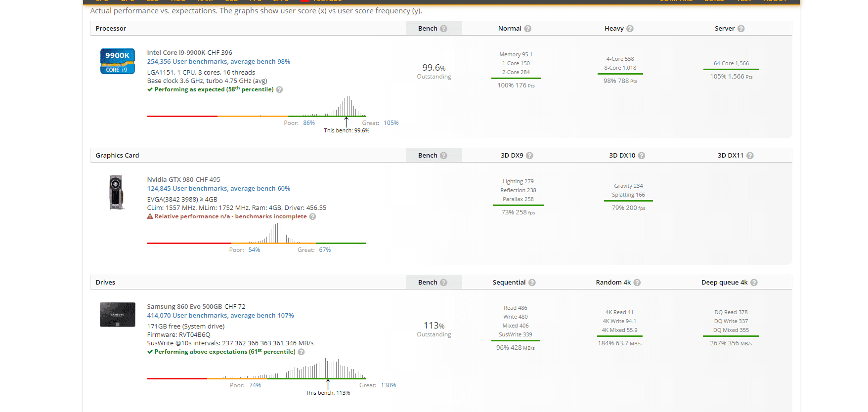Click the Samsung SSD drive image

pyautogui.click(x=118, y=315)
